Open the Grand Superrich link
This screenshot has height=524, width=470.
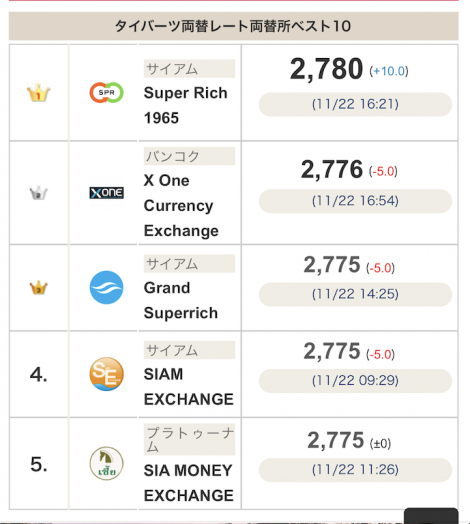(x=181, y=300)
